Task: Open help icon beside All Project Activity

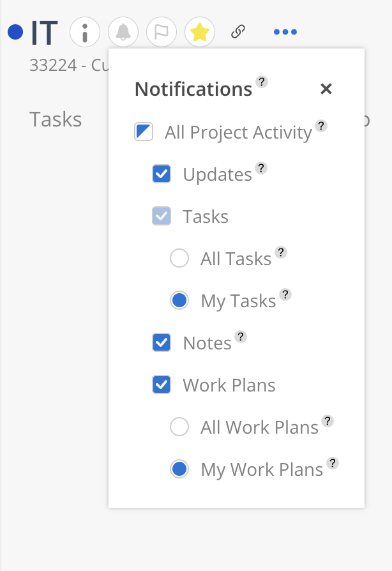Action: coord(321,126)
